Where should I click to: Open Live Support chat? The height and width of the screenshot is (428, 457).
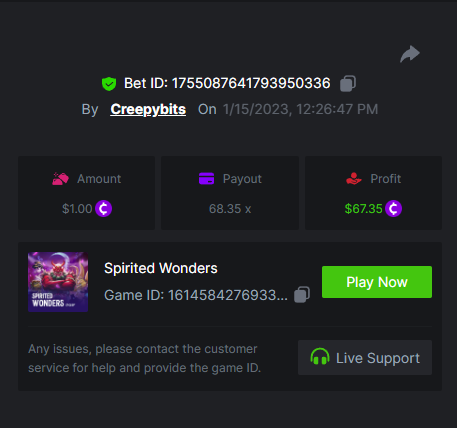(365, 358)
